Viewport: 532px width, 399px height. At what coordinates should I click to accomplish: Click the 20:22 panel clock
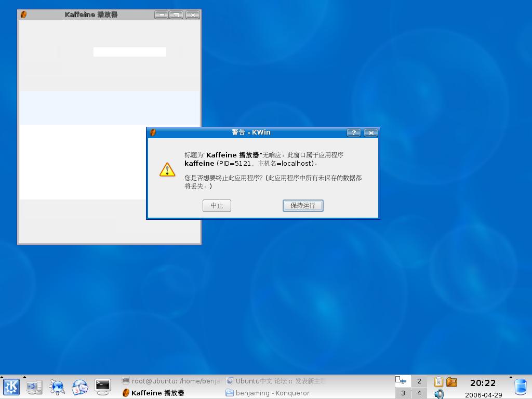(x=483, y=383)
